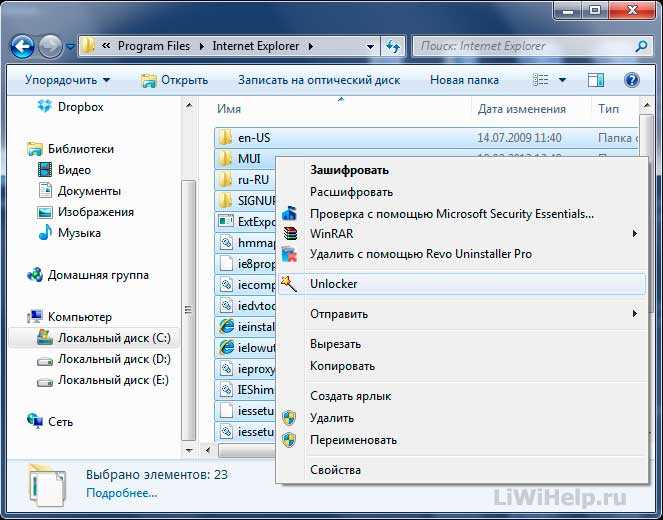Click the ExtExport file icon

tap(226, 222)
